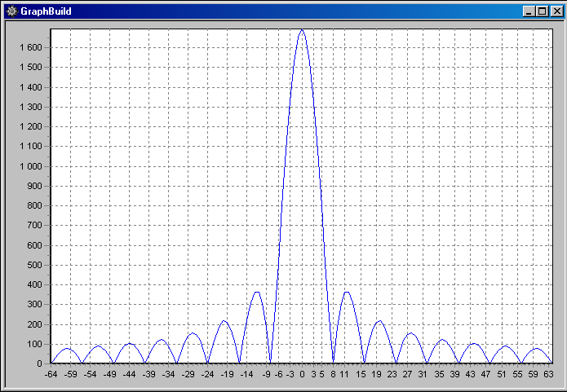Screen dimensions: 567x392
Task: Click the y-axis label 900
Action: coord(35,186)
